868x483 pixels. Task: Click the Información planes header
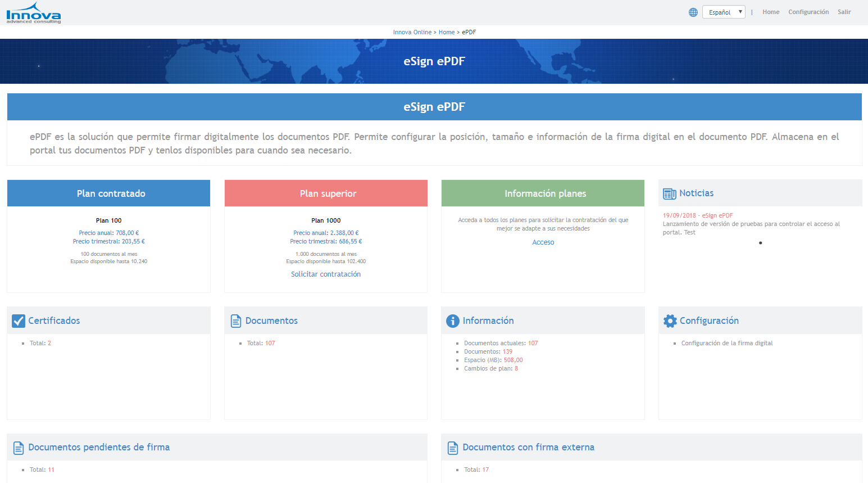pyautogui.click(x=543, y=193)
